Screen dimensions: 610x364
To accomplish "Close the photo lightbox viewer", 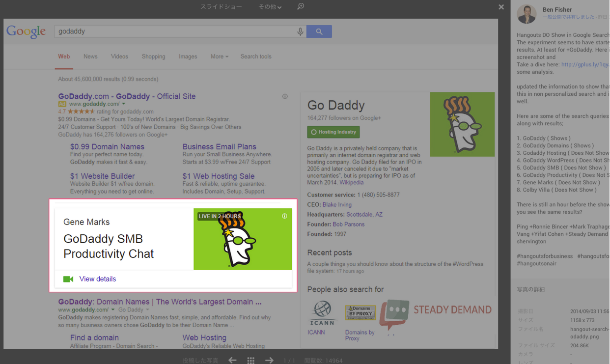I will pyautogui.click(x=501, y=7).
